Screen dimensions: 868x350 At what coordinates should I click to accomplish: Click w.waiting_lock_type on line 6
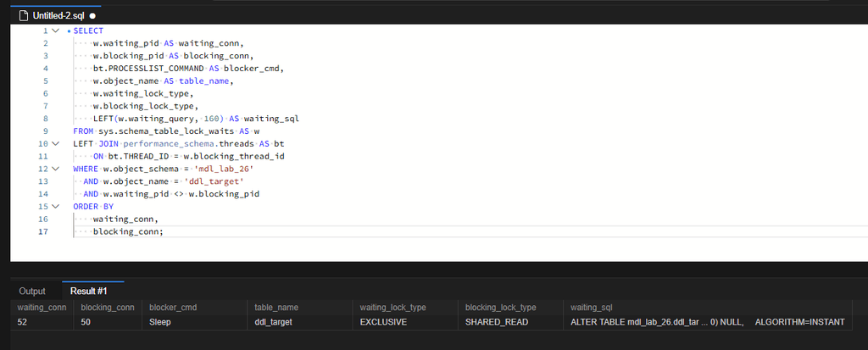tap(143, 93)
